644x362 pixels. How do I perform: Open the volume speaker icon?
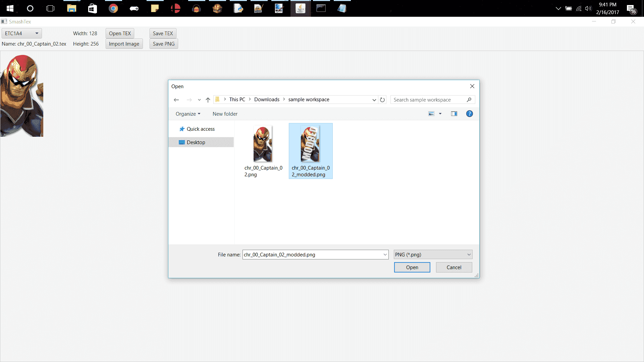588,8
